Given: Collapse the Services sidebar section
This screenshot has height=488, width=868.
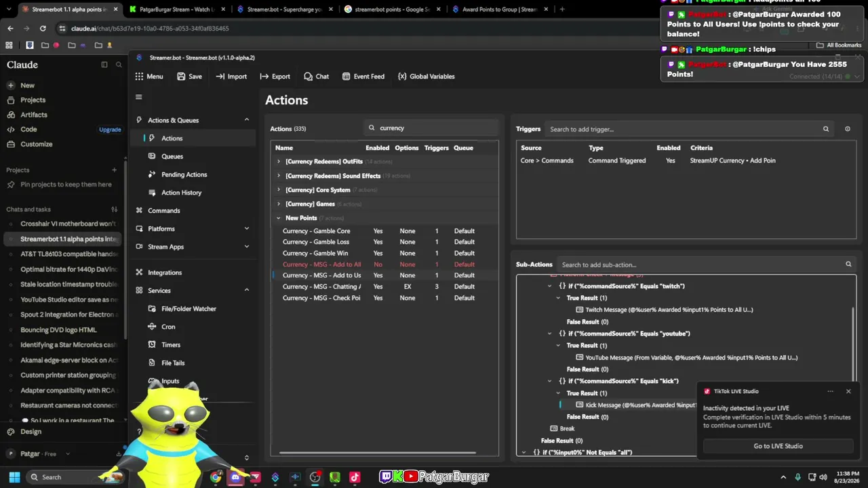Looking at the screenshot, I should coord(246,290).
